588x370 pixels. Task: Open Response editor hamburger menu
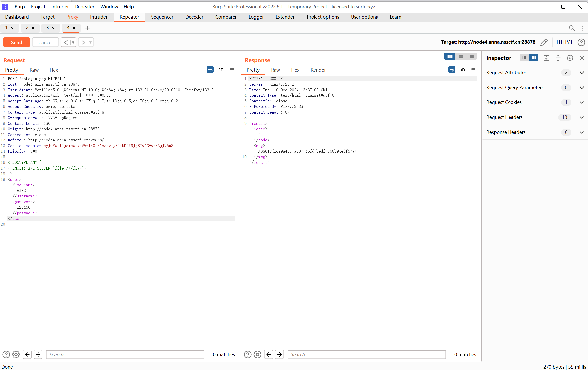coord(473,70)
